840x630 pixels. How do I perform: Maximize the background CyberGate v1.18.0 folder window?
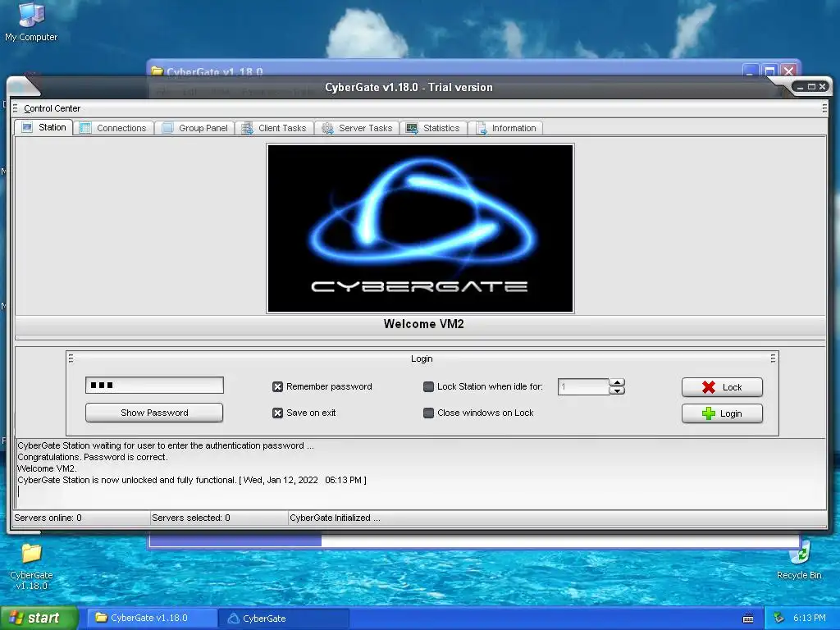tap(769, 71)
